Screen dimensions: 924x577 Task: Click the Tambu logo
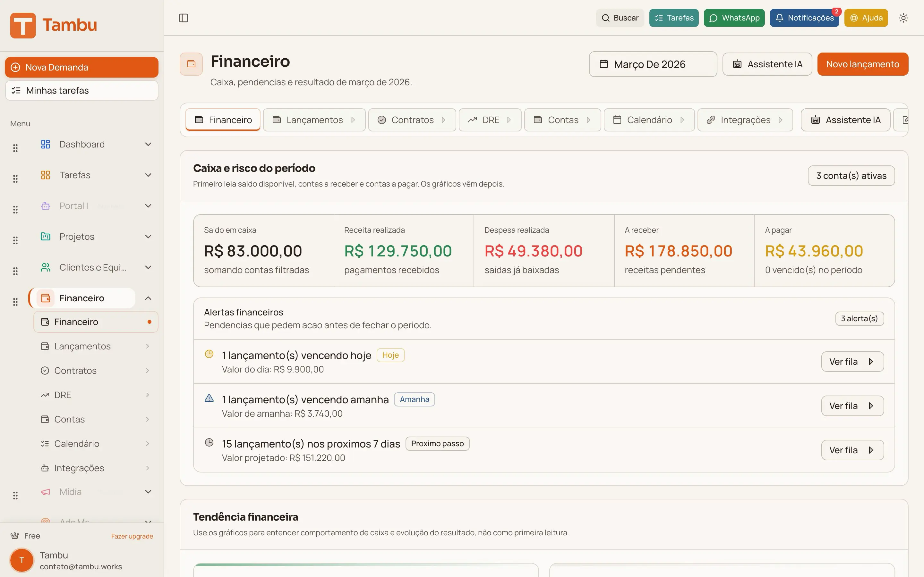[54, 25]
